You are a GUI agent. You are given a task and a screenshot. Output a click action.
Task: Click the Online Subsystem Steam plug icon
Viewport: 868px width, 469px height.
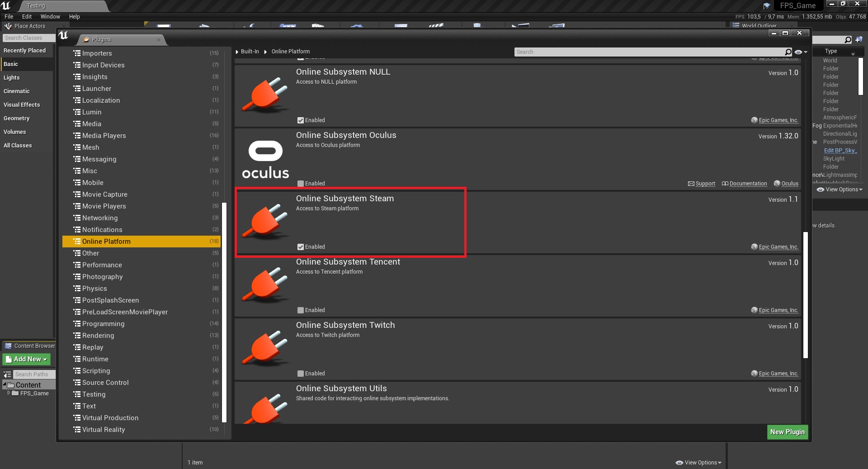point(265,221)
